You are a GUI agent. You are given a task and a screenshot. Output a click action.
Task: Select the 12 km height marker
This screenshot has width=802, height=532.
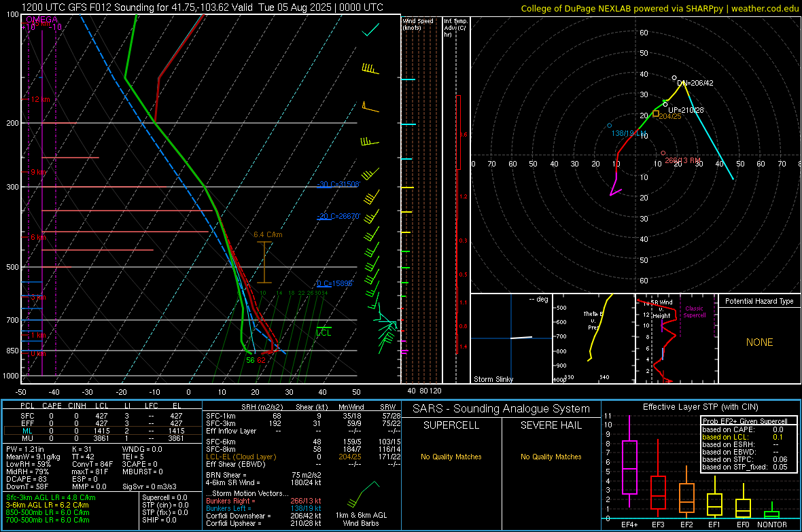[x=40, y=99]
